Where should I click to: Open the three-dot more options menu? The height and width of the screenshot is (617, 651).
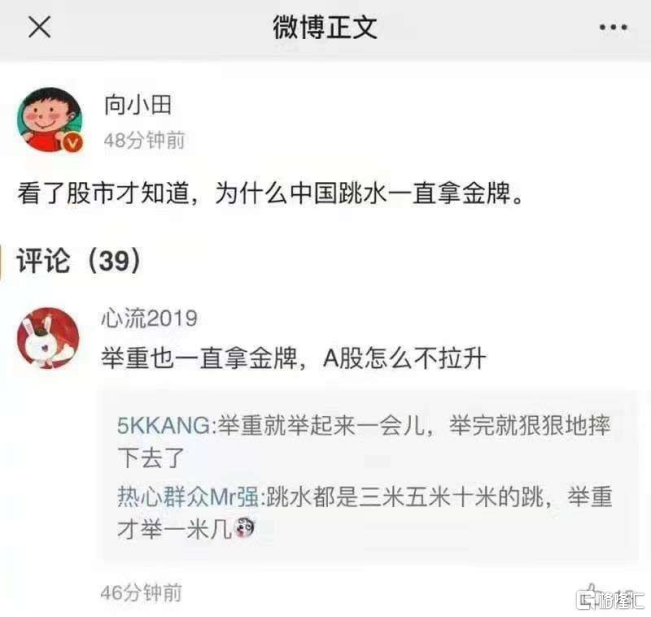(613, 28)
